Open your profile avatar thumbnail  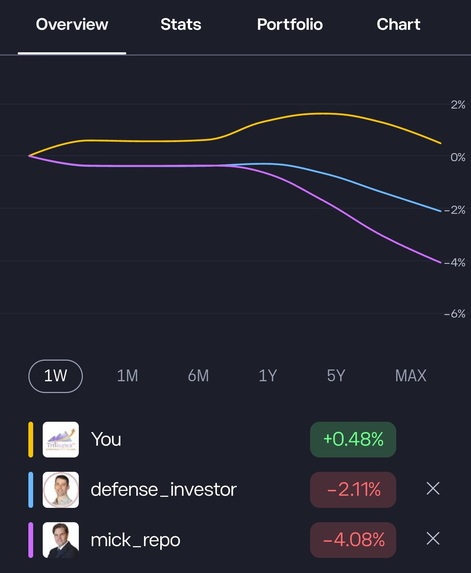point(61,440)
